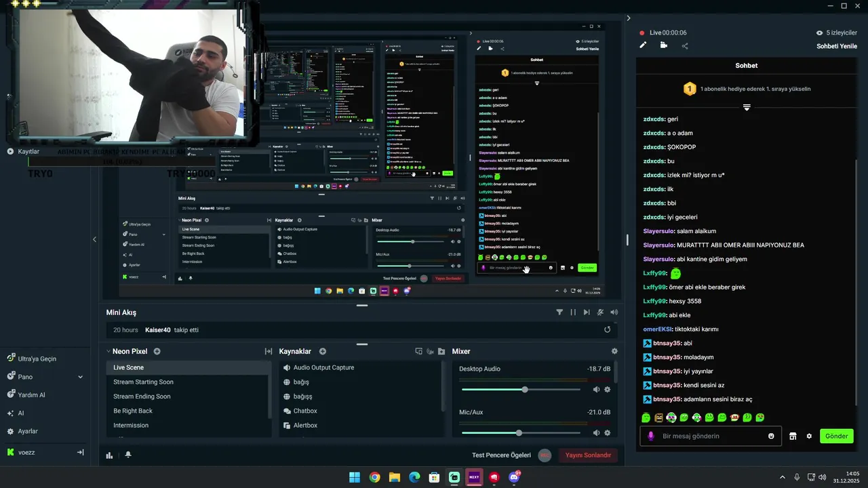Open notifications bell icon
The image size is (868, 488).
click(128, 455)
